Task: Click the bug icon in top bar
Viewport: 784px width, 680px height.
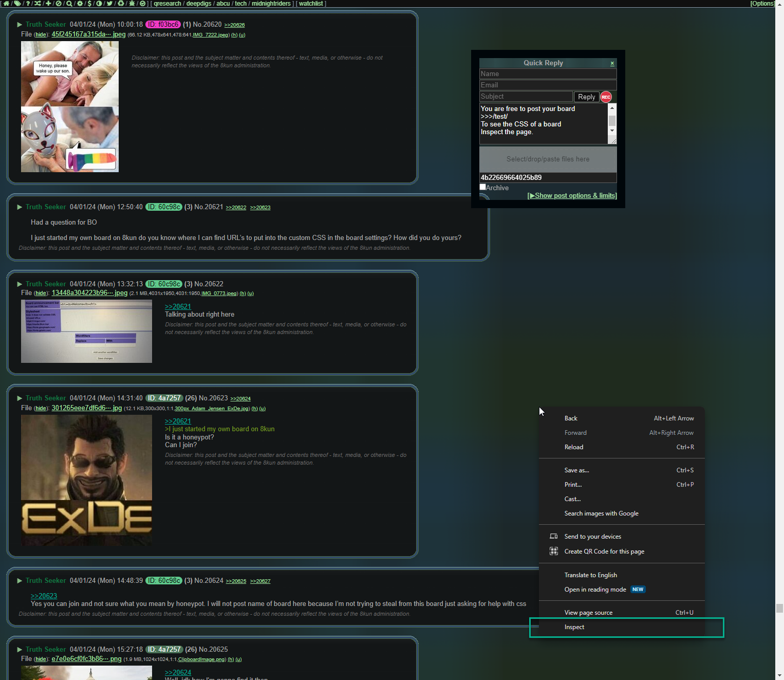Action: tap(132, 4)
